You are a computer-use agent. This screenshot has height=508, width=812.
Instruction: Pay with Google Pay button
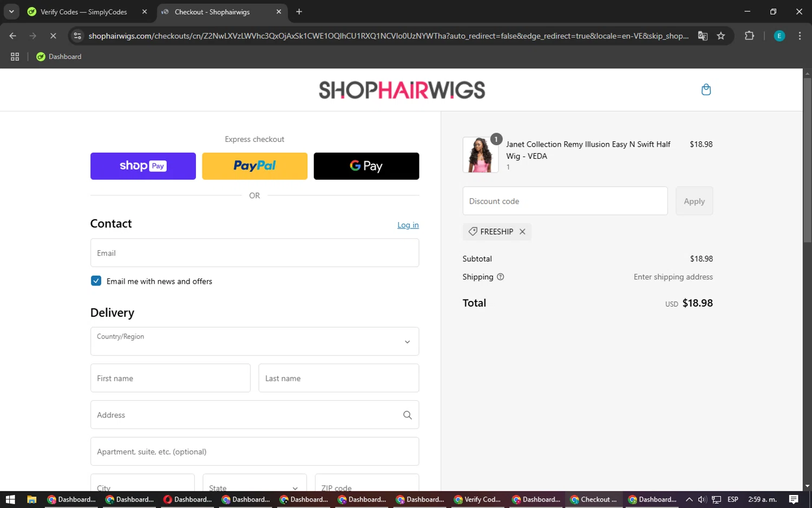click(x=366, y=166)
